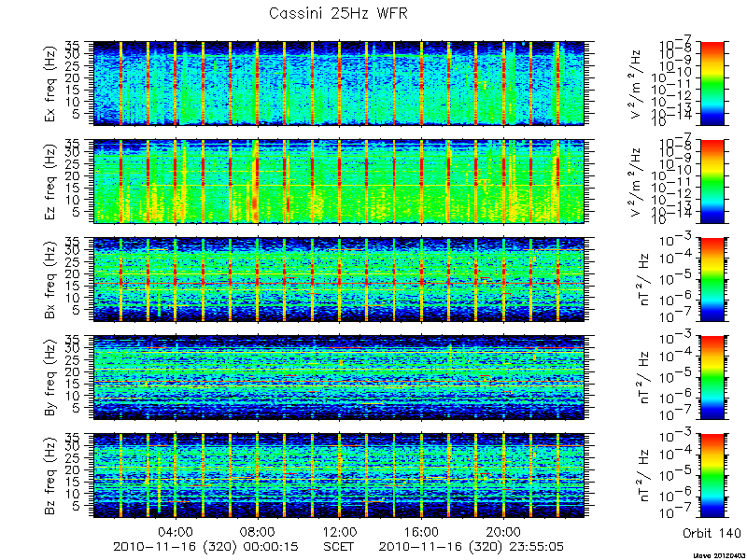Image resolution: width=747 pixels, height=560 pixels.
Task: Click the Ex panel color scale bar
Action: 712,83
